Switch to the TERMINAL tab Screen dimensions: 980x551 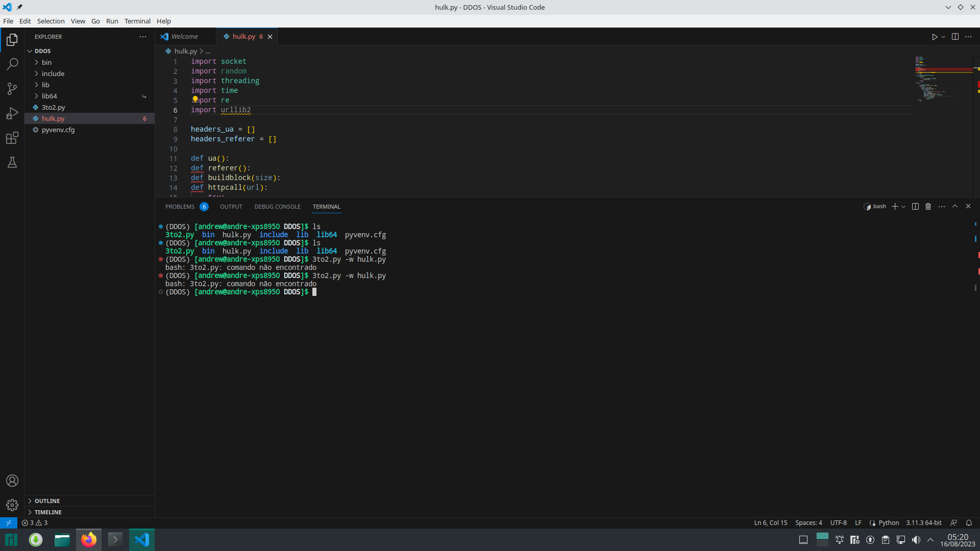(x=327, y=207)
